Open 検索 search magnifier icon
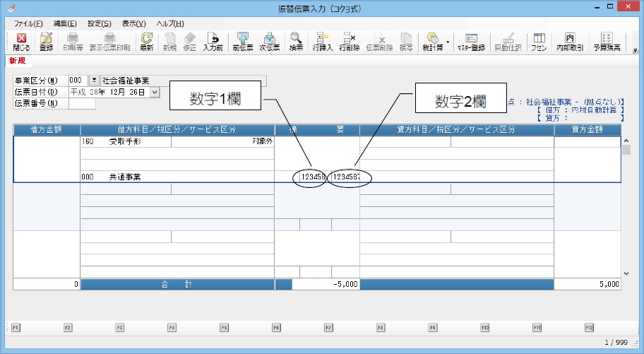The height and width of the screenshot is (354, 644). pyautogui.click(x=296, y=42)
